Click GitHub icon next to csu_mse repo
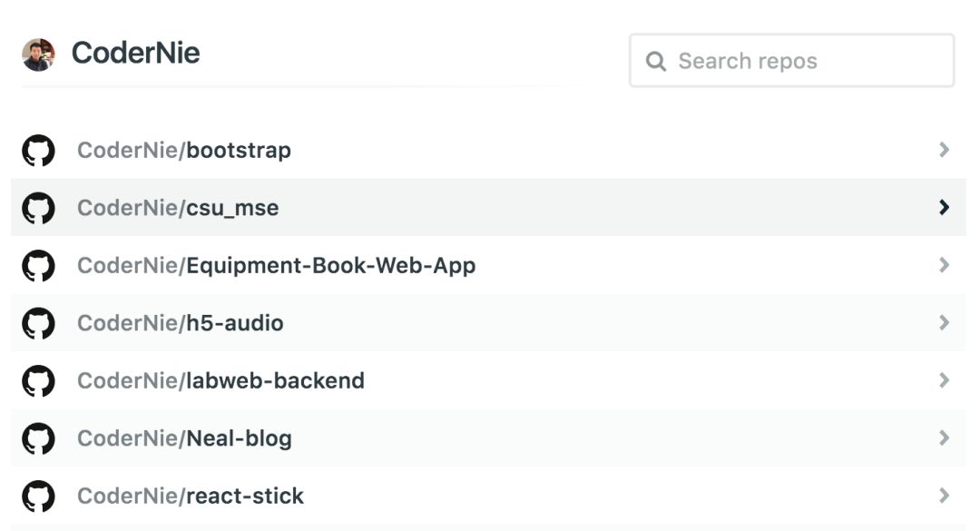 [x=38, y=208]
